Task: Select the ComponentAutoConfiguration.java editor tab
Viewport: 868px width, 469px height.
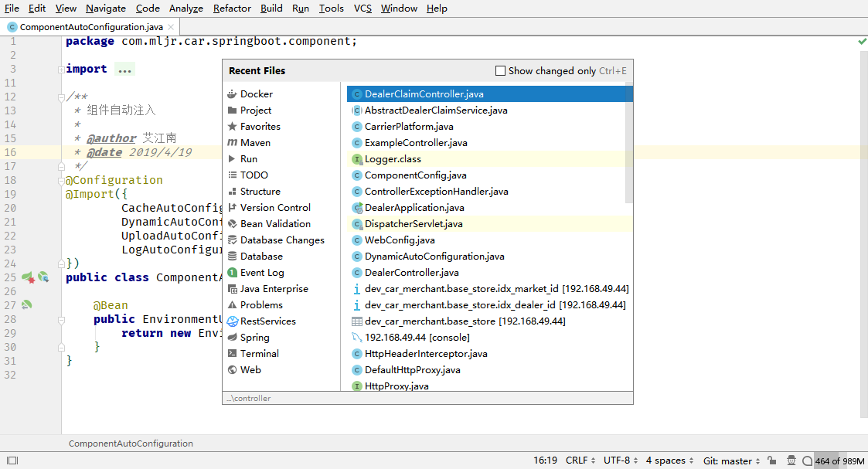Action: [x=90, y=27]
